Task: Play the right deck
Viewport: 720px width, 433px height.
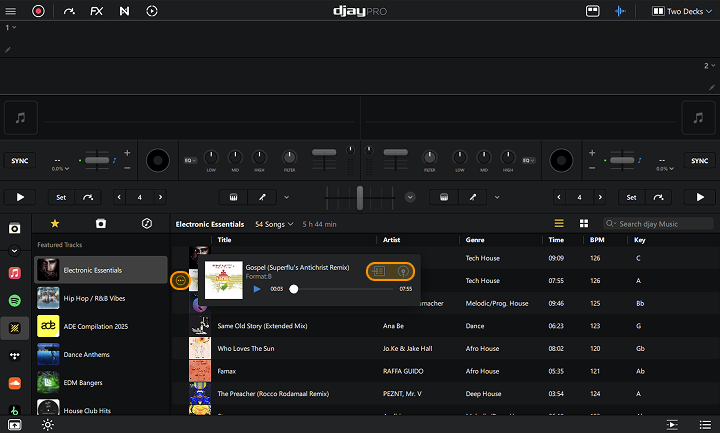Action: (700, 197)
